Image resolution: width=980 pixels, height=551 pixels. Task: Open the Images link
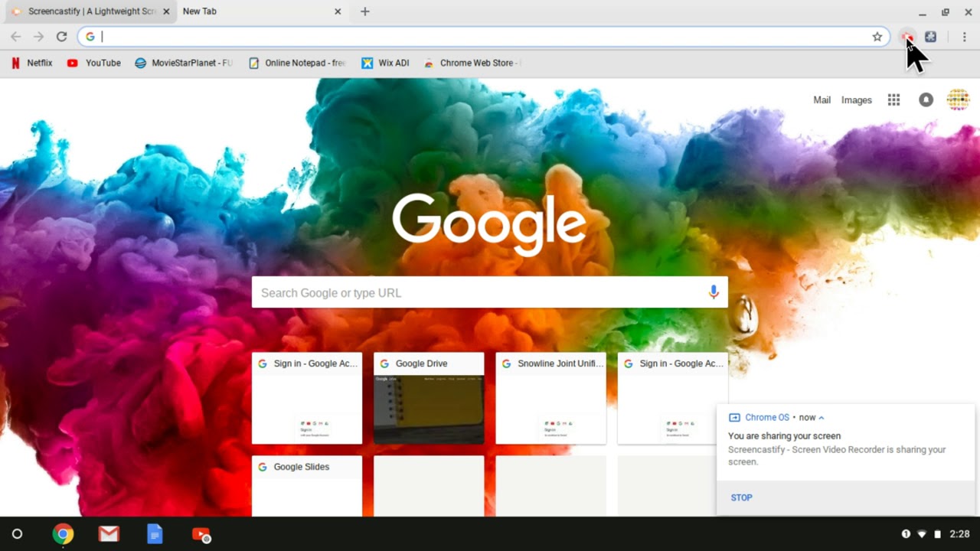[856, 99]
